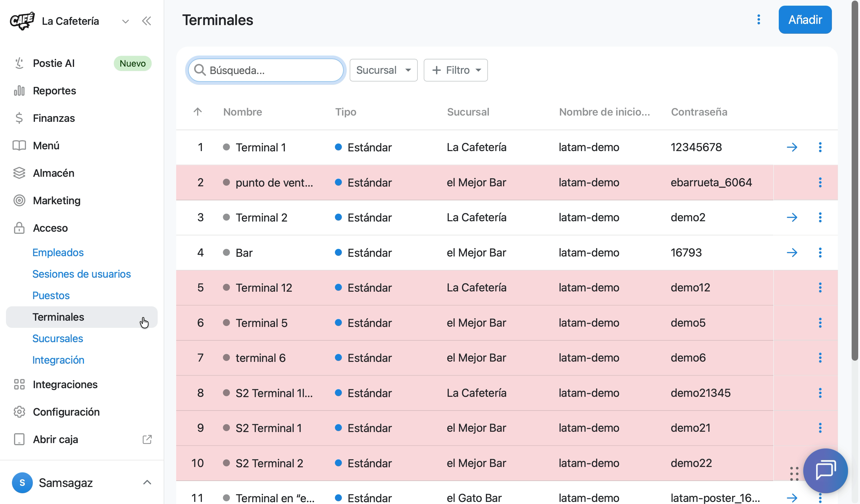Open options menu for S2 Terminal 1 row

(x=820, y=428)
